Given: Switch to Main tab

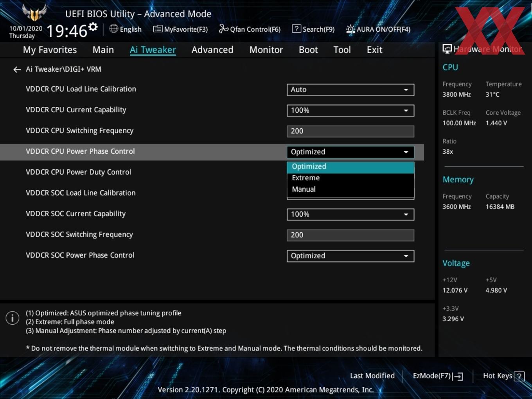Looking at the screenshot, I should click(x=103, y=50).
